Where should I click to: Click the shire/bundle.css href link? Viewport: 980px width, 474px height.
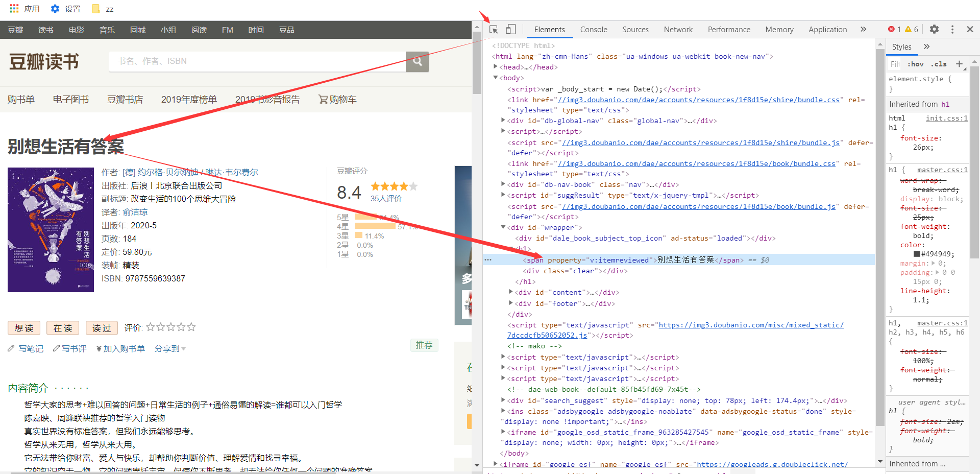(x=699, y=100)
